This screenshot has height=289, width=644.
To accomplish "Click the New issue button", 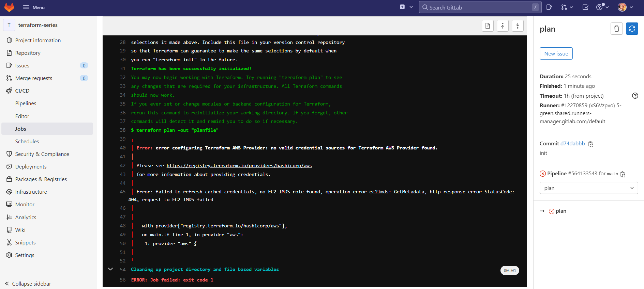I will pyautogui.click(x=556, y=53).
